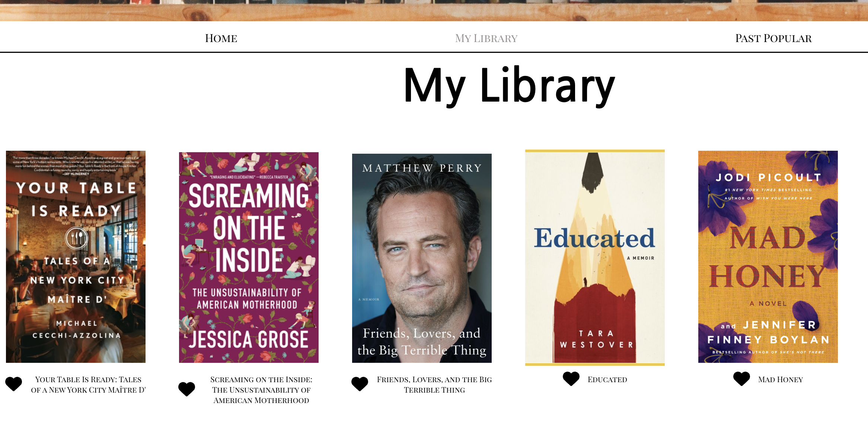Click the wooden shelf banner image
This screenshot has height=422, width=868.
tap(434, 10)
